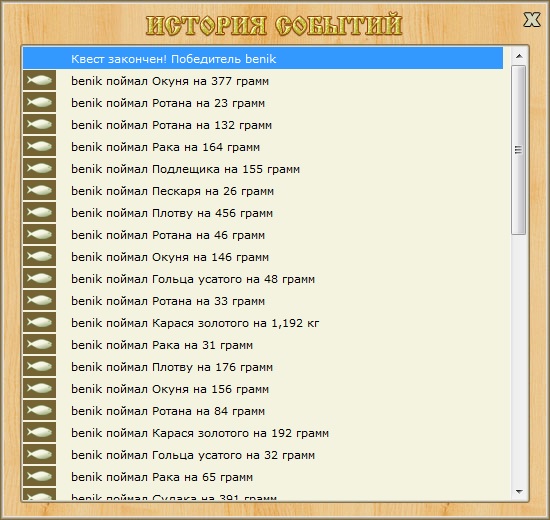Click the scrollbar down arrow
This screenshot has width=550, height=520.
click(519, 491)
